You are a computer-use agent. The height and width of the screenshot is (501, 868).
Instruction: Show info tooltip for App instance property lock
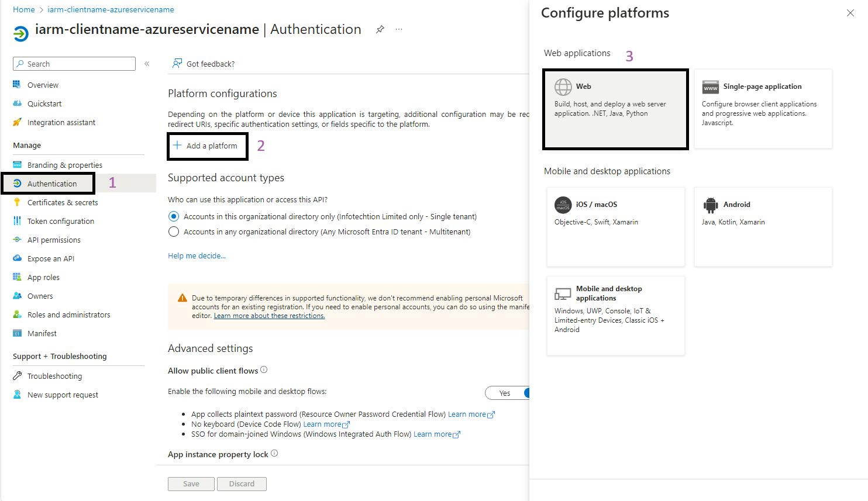click(x=274, y=454)
